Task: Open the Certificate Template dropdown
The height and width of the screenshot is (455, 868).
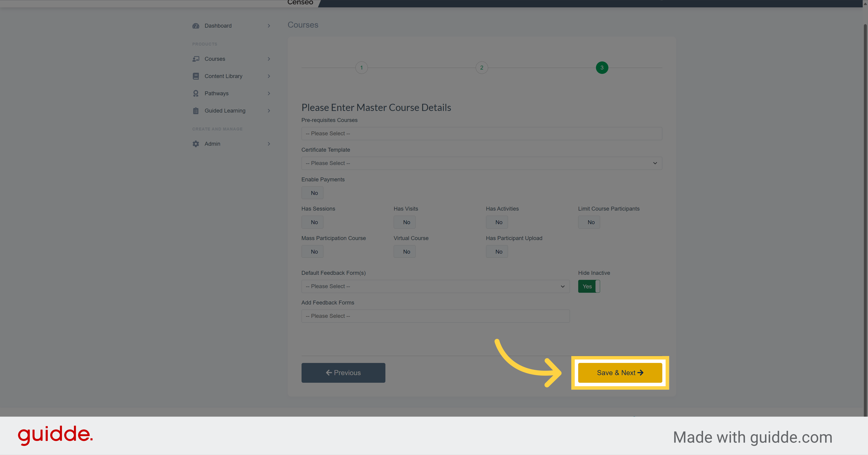Action: click(x=482, y=163)
